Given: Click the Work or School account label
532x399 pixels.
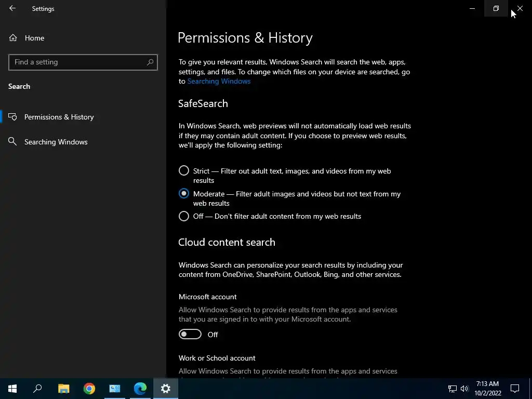Looking at the screenshot, I should click(x=217, y=358).
